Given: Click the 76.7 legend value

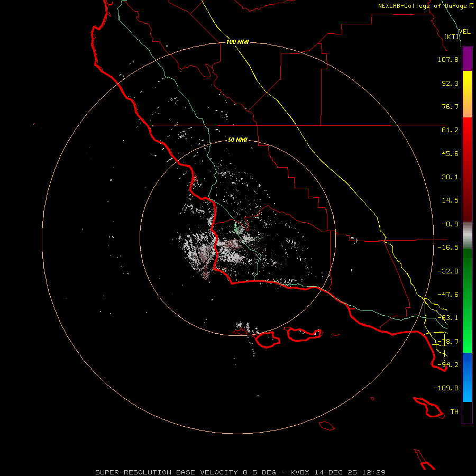Looking at the screenshot, I should coord(450,106).
